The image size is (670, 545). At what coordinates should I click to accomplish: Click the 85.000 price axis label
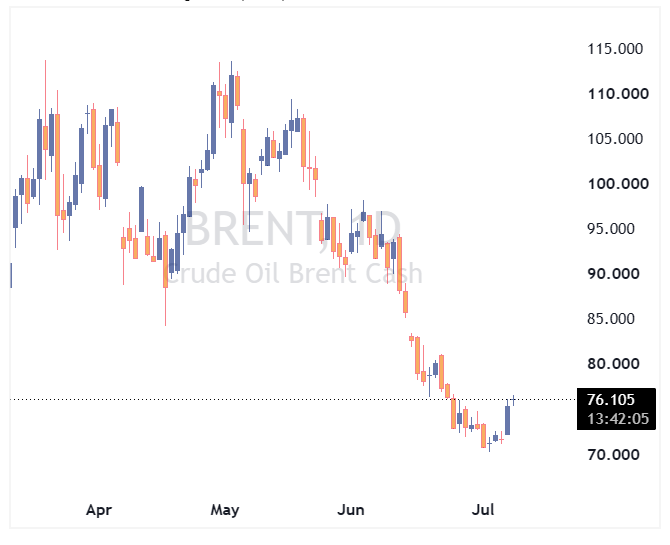(611, 319)
